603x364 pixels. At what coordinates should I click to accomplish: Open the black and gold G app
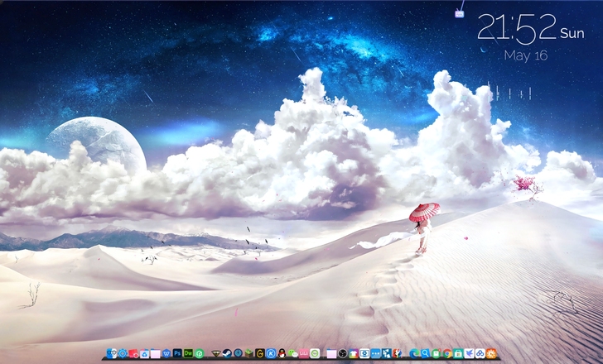pyautogui.click(x=260, y=353)
